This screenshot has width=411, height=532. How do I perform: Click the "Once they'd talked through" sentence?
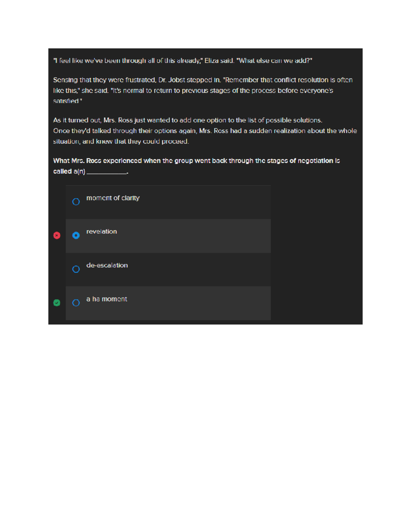[205, 136]
